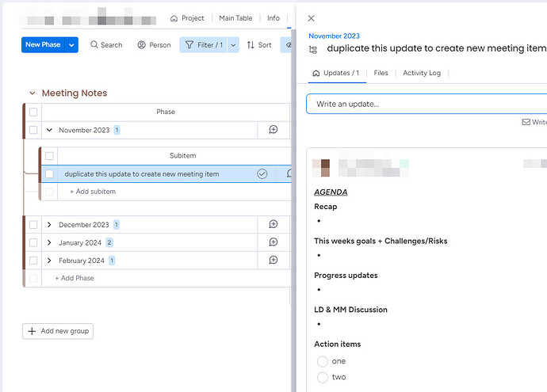Click the Subitem column header
Image resolution: width=547 pixels, height=392 pixels.
tap(183, 156)
